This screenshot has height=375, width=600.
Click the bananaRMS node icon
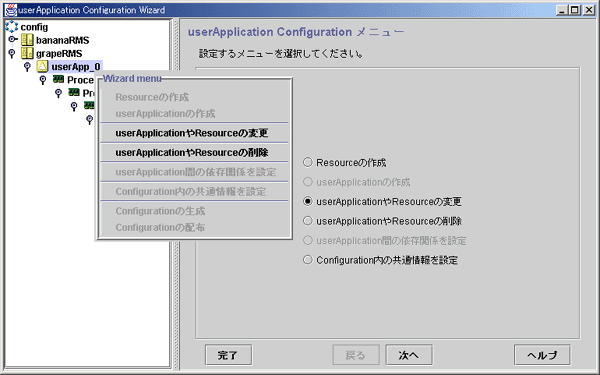[x=27, y=40]
